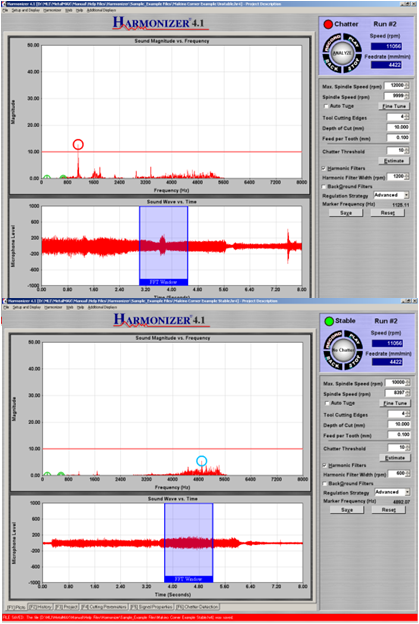Click Save in the Stable window

[x=347, y=510]
